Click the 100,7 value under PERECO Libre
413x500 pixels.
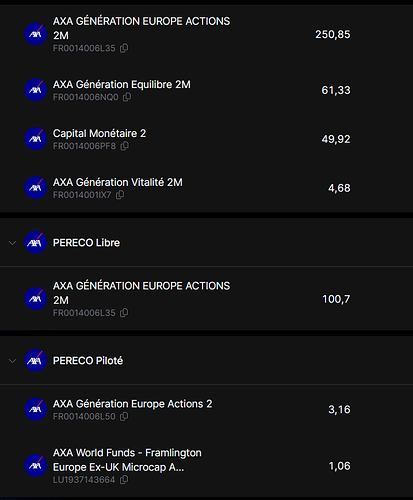point(336,299)
